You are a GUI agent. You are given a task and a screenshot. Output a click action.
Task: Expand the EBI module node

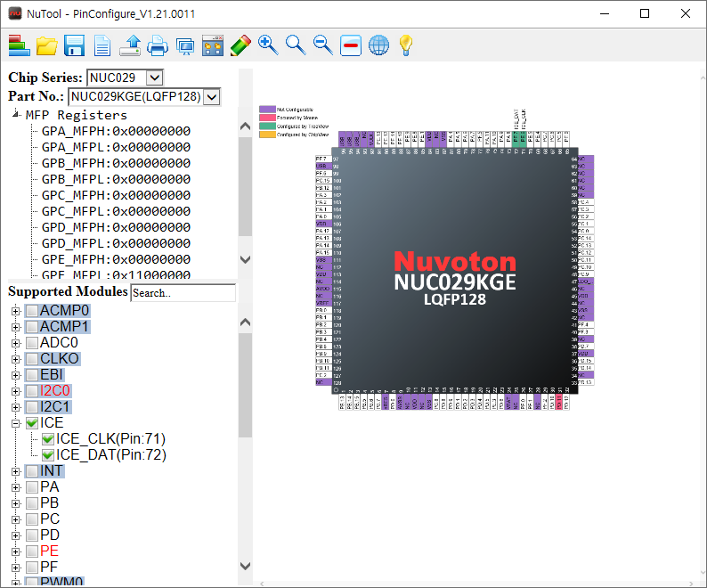pyautogui.click(x=16, y=375)
